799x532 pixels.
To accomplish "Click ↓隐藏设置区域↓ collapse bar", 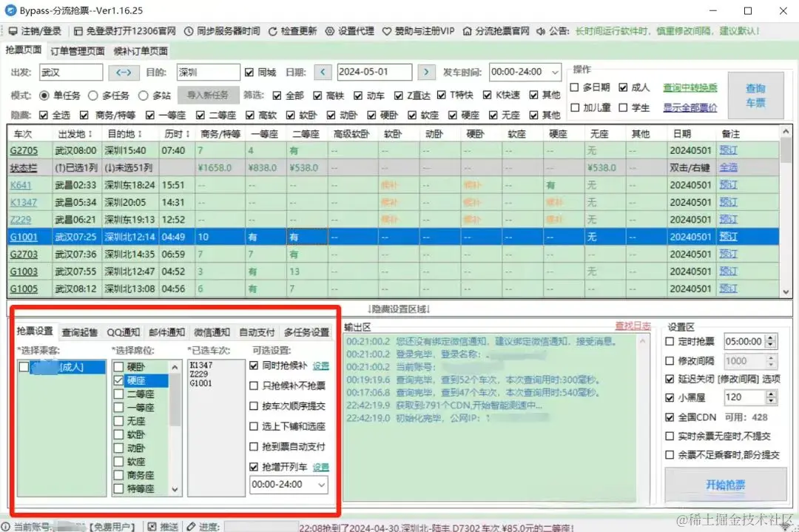I will point(399,309).
